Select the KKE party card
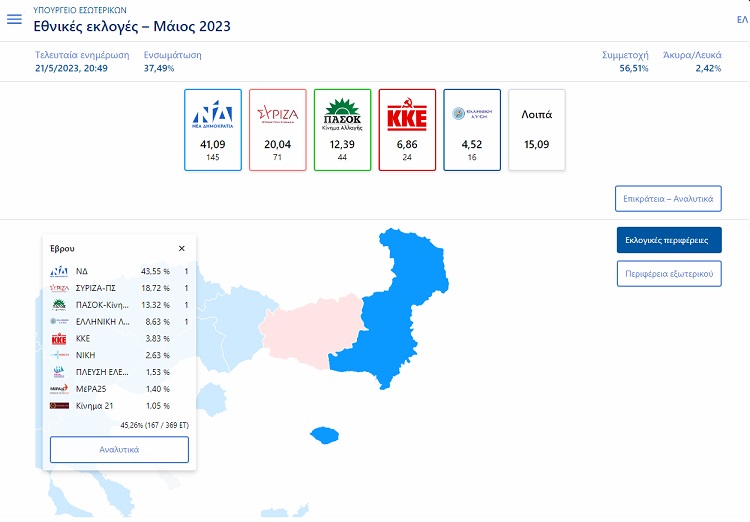Image resolution: width=750 pixels, height=522 pixels. pos(407,130)
